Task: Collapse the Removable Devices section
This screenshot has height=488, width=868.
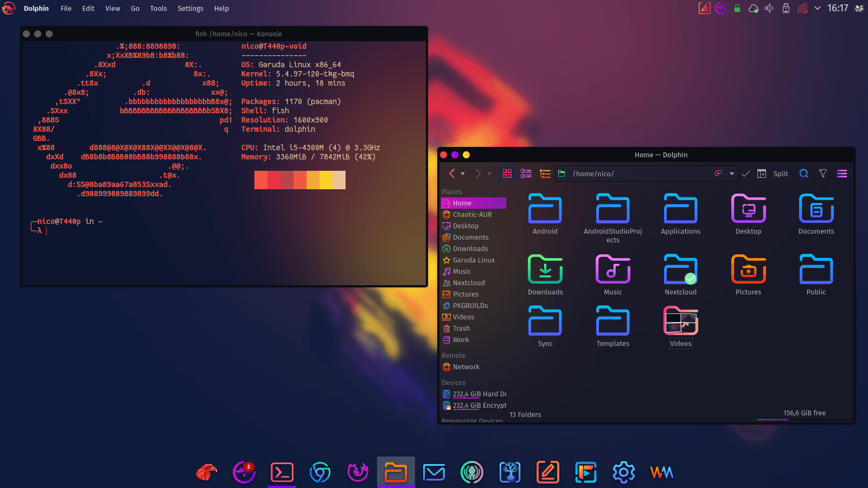Action: pos(473,421)
